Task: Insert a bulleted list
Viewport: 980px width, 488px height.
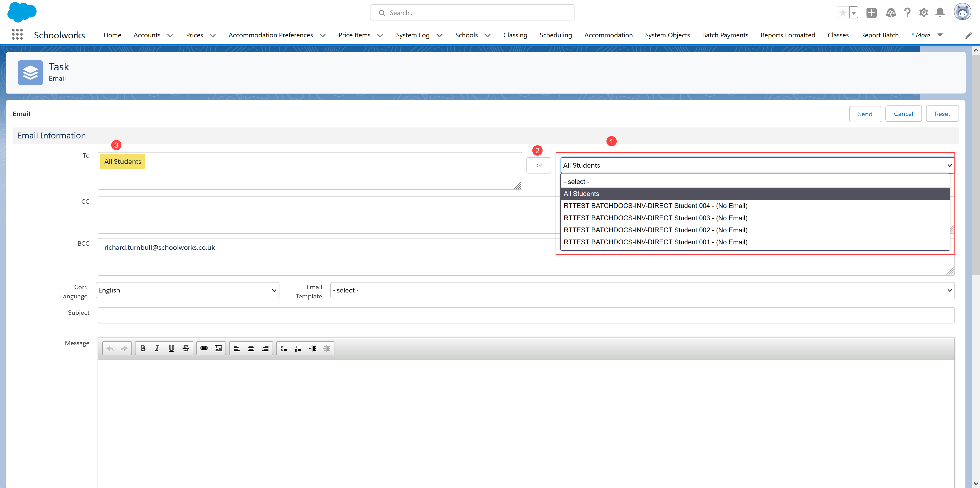Action: 284,348
